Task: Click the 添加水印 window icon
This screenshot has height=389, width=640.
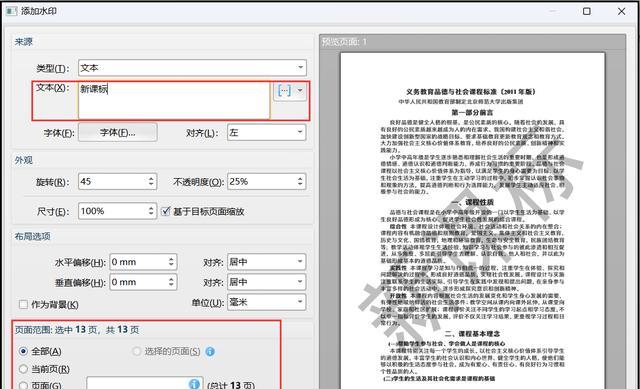Action: pos(11,11)
